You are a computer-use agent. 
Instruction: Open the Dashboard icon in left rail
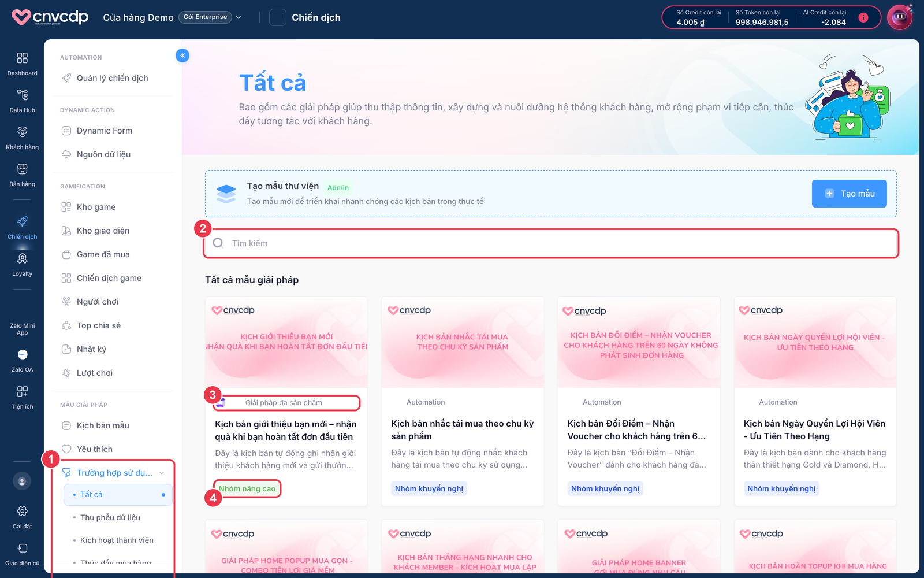click(x=22, y=58)
